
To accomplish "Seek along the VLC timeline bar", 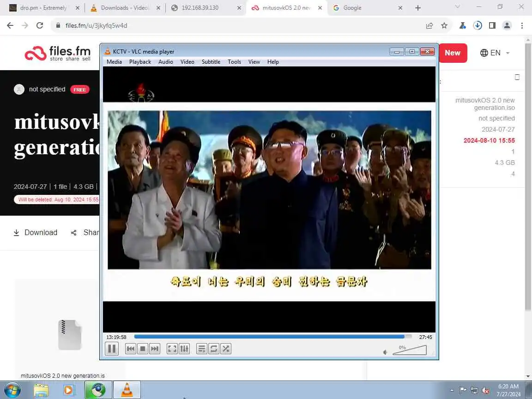I will pyautogui.click(x=273, y=337).
